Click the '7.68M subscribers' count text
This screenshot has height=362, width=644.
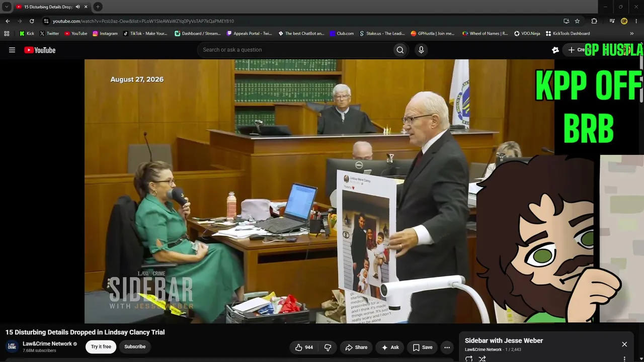click(39, 350)
